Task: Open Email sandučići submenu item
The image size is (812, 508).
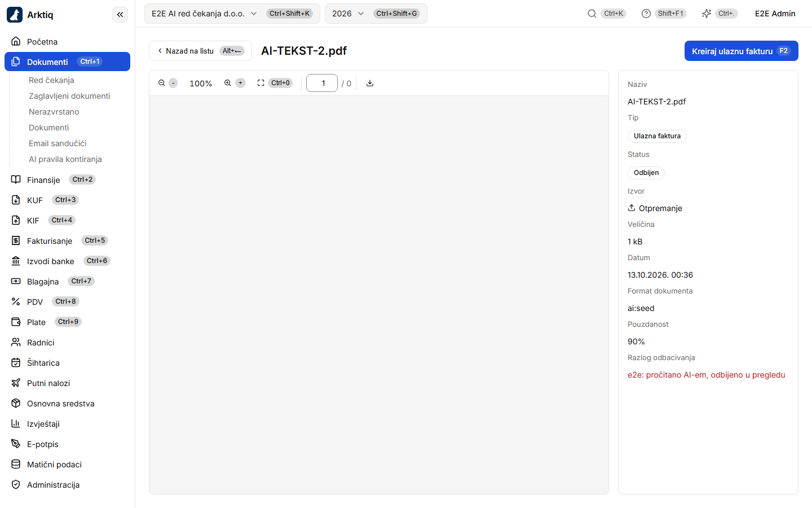Action: [x=58, y=143]
